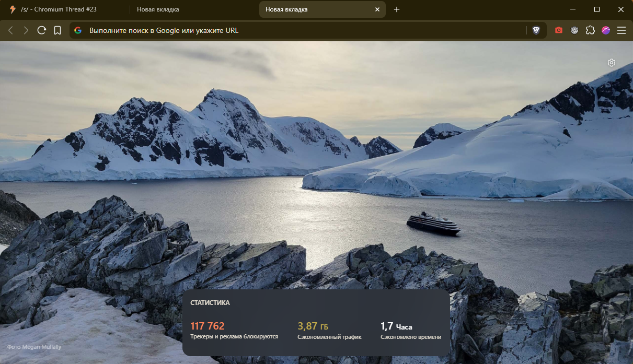Open the Tampermonkey-style monkey extension icon
The image size is (633, 364).
pyautogui.click(x=574, y=30)
